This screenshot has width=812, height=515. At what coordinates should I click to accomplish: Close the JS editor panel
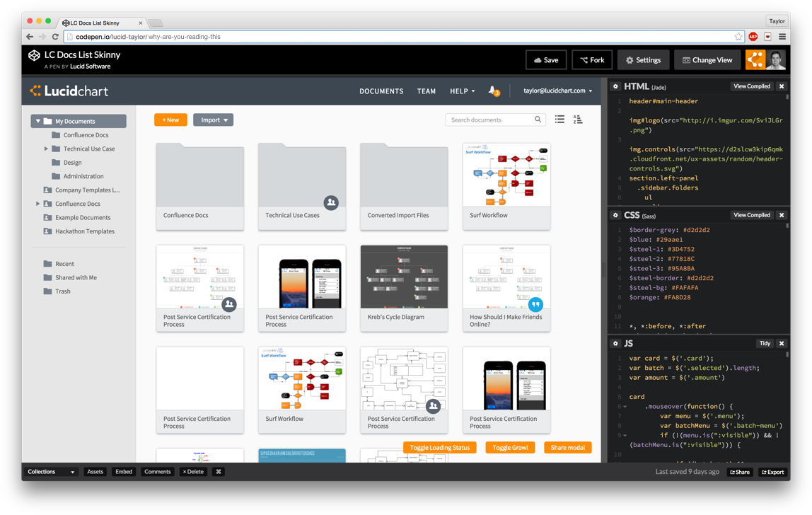782,344
